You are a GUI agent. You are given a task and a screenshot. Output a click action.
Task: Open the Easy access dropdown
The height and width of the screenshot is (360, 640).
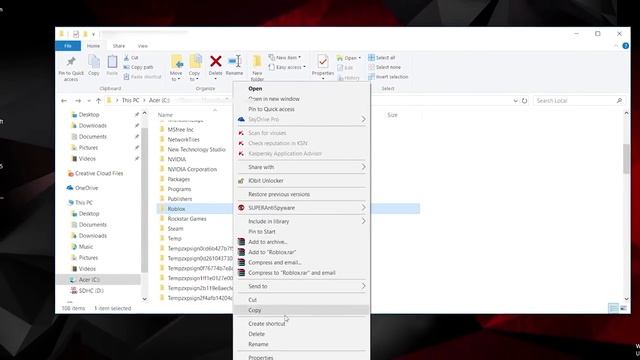[287, 67]
